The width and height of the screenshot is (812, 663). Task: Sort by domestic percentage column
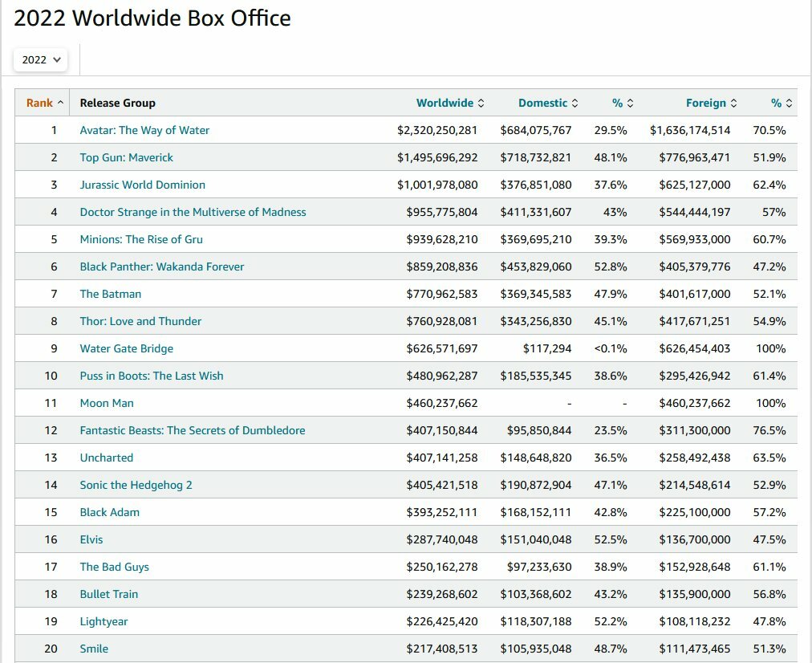pyautogui.click(x=623, y=103)
